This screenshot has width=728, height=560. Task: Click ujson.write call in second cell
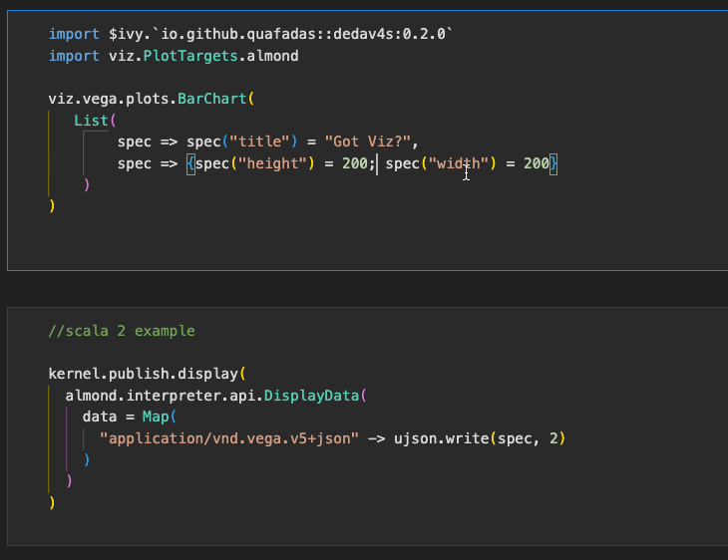tap(441, 438)
